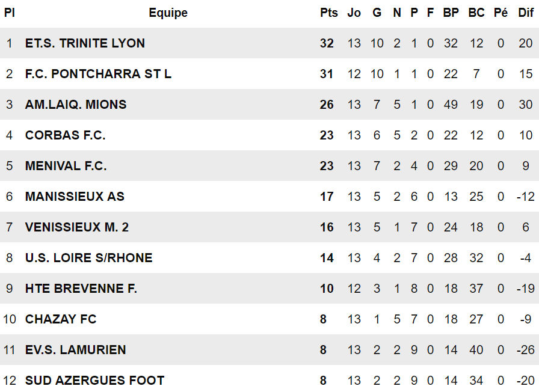Click the ET.S. TRINITE LYON team name
This screenshot has width=539, height=392.
tap(85, 43)
